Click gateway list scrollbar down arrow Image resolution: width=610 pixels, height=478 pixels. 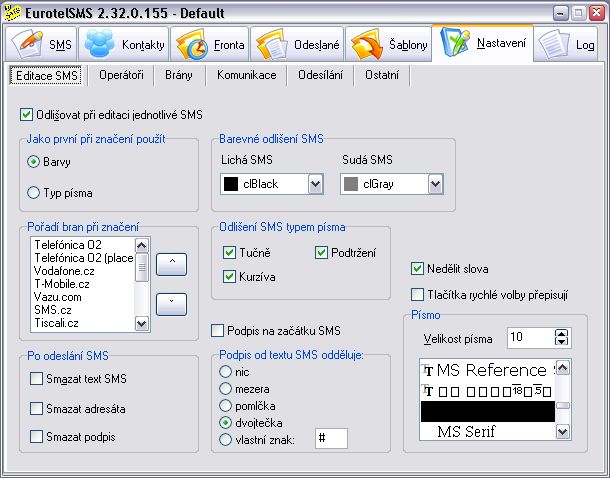(x=142, y=323)
